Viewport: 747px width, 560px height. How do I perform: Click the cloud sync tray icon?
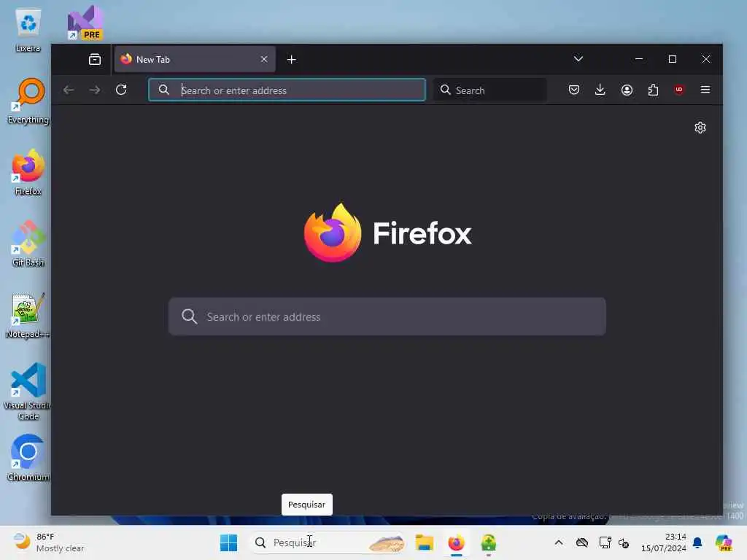click(582, 542)
